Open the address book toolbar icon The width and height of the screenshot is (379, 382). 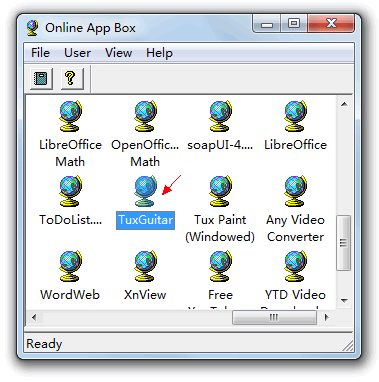pyautogui.click(x=41, y=79)
